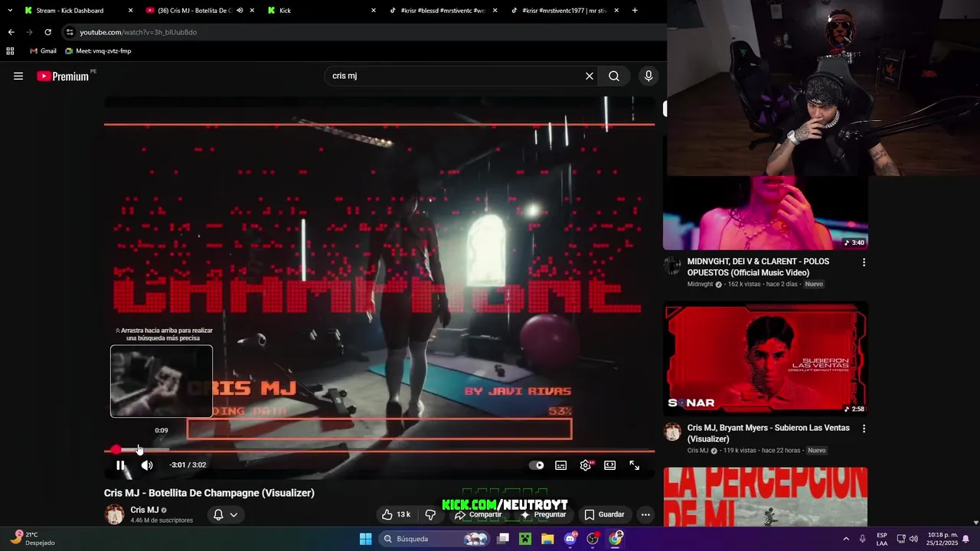Open Discord from the taskbar
The image size is (980, 551).
point(570,539)
